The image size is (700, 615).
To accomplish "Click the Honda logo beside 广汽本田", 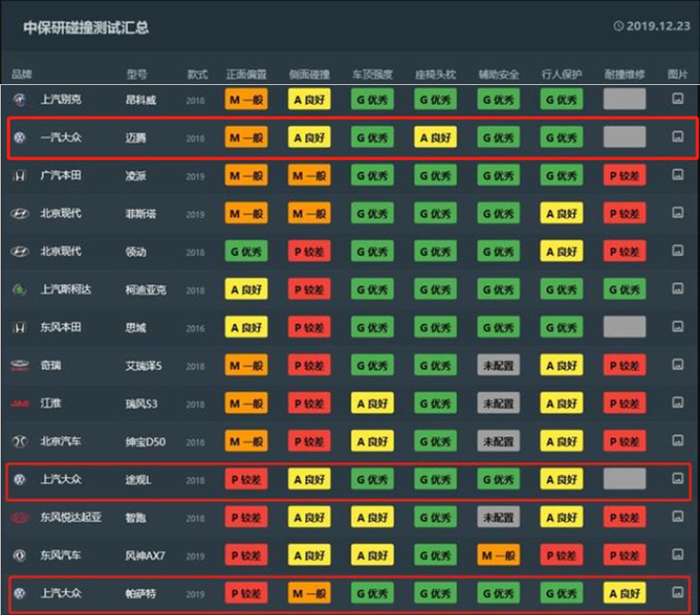I will click(x=19, y=176).
